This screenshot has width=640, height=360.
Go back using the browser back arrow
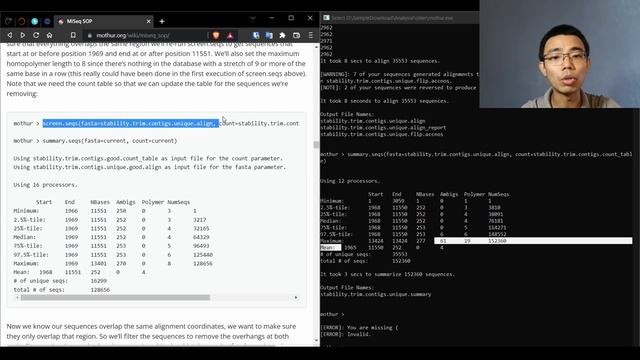tap(10, 36)
